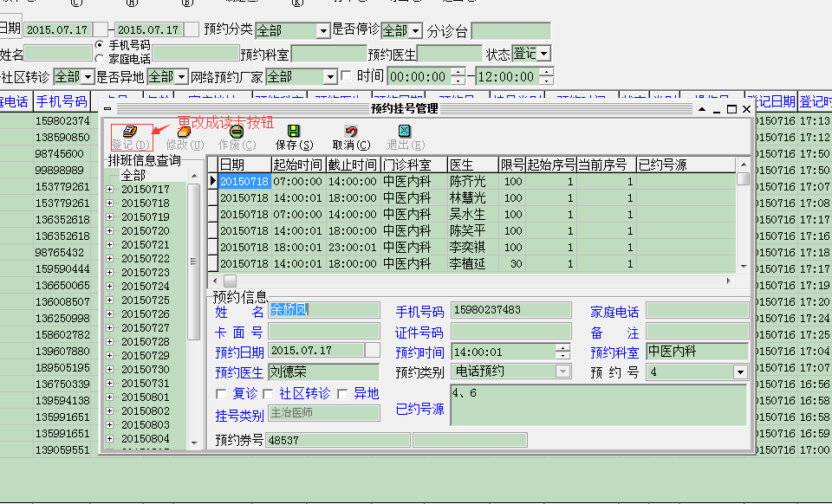Tick the 复诊 checkbox
This screenshot has width=832, height=504.
[221, 394]
